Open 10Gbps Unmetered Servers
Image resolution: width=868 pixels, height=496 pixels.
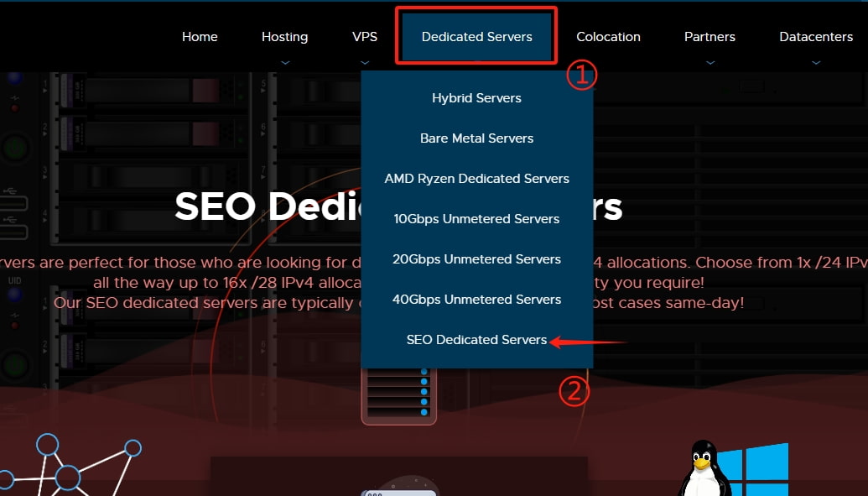coord(476,219)
